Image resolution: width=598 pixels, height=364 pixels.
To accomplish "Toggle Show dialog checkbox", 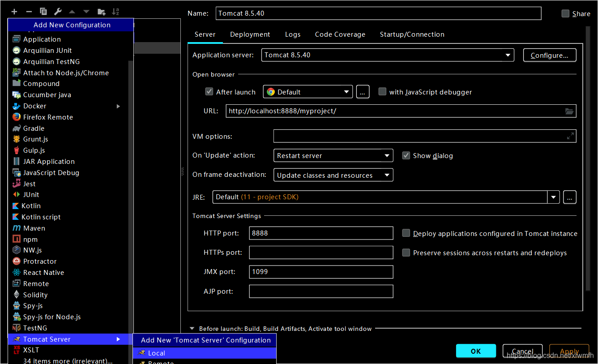I will pos(406,155).
